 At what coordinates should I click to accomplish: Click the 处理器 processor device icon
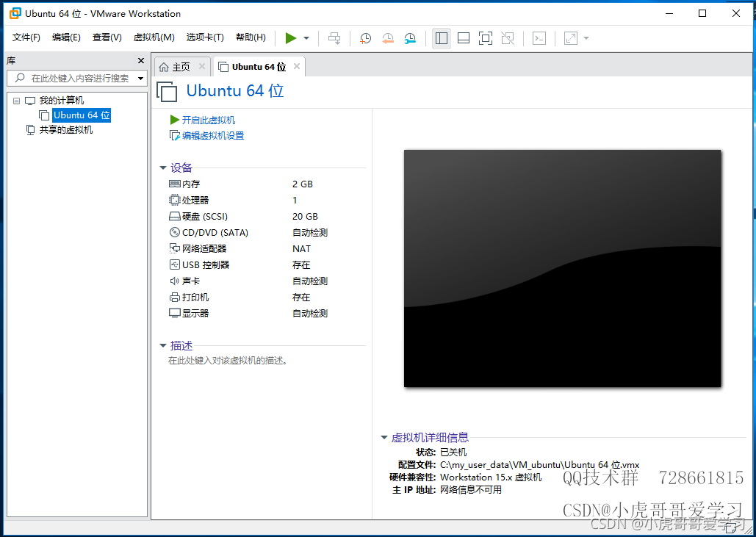pos(175,200)
